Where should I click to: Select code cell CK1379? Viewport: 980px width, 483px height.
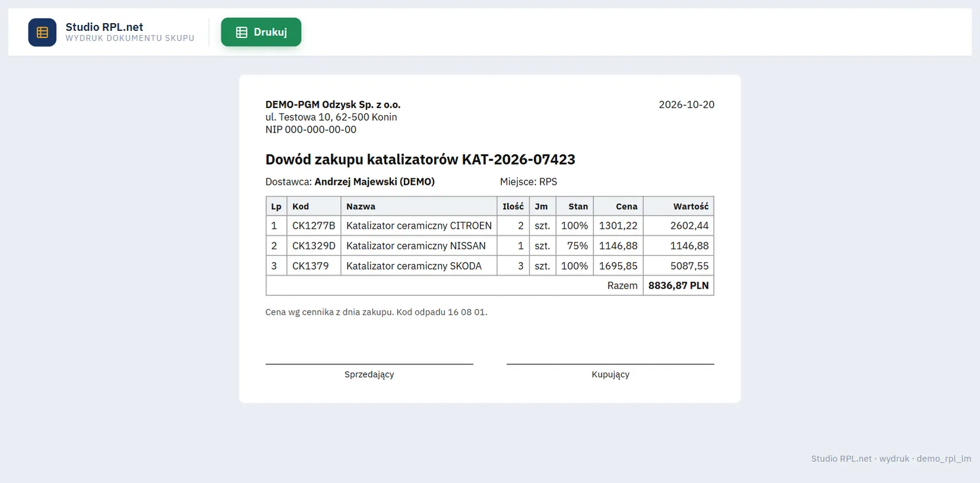click(x=314, y=266)
